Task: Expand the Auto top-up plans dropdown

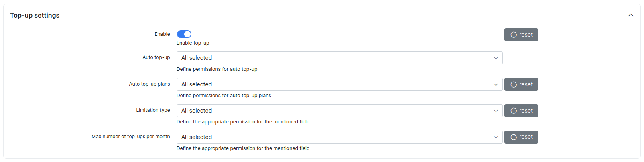Action: [339, 84]
